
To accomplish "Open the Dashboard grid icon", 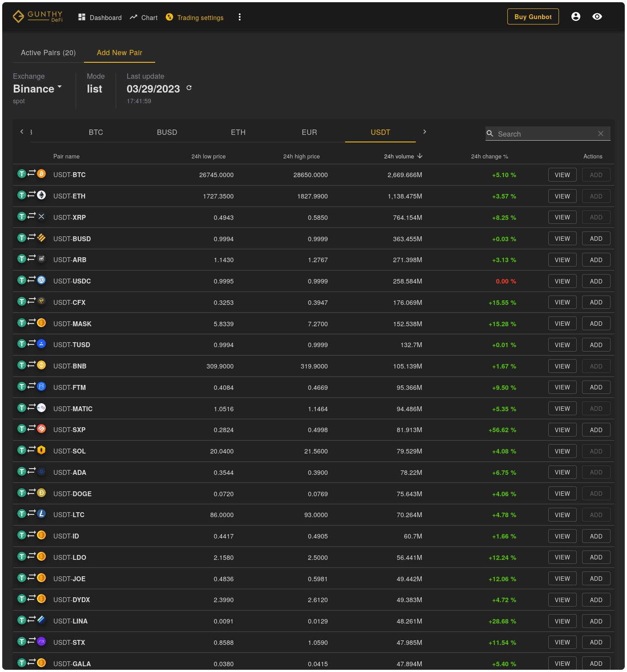I will 82,17.
